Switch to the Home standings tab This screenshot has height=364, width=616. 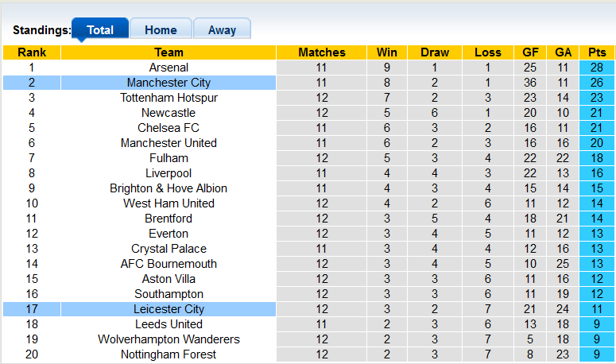[x=161, y=30]
